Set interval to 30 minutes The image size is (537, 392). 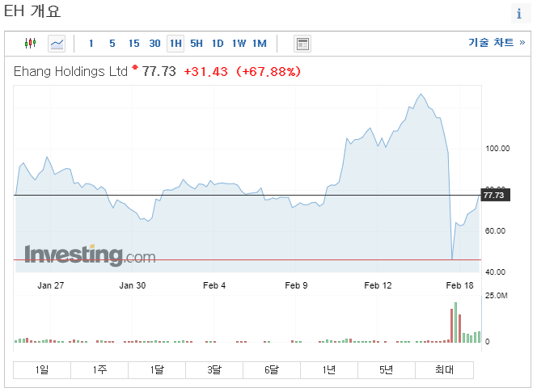(154, 44)
